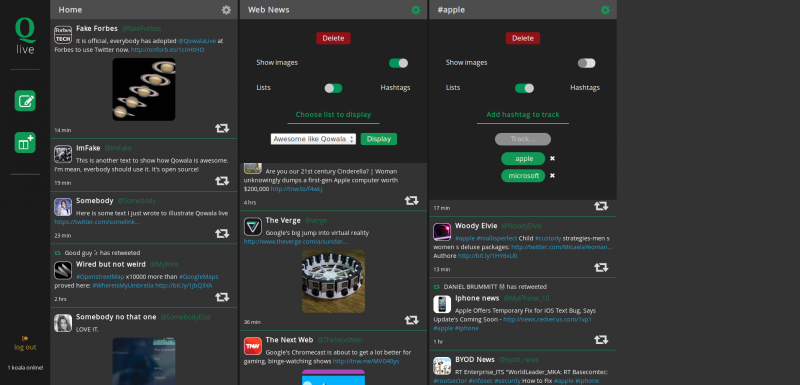Remove the apple hashtag with x
The height and width of the screenshot is (385, 800).
coord(552,159)
